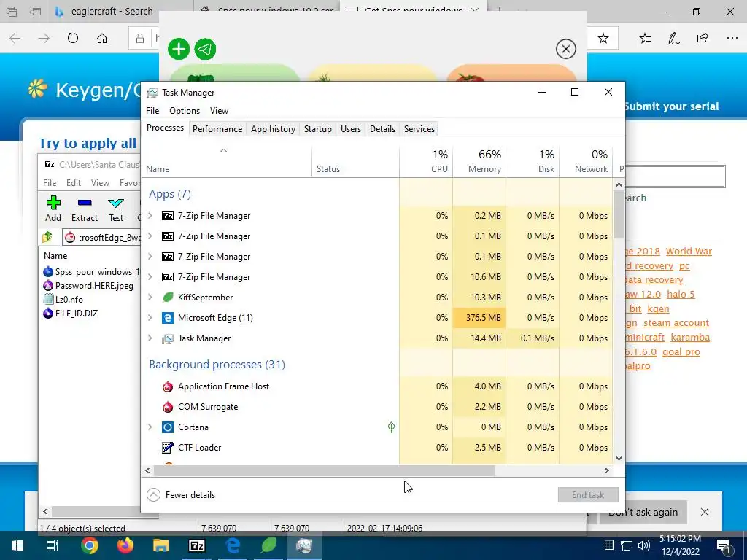
Task: Expand the first 7-Zip File Manager row
Action: click(150, 216)
